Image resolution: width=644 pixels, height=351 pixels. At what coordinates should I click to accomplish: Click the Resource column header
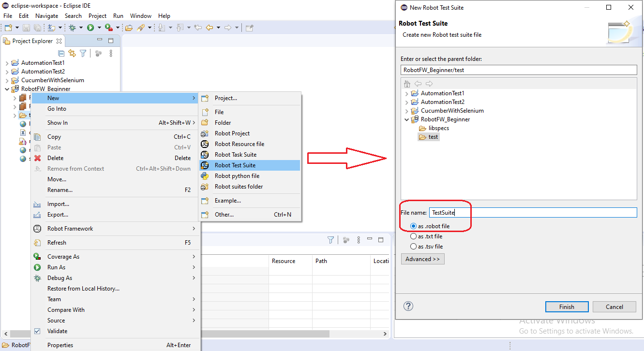[290, 261]
